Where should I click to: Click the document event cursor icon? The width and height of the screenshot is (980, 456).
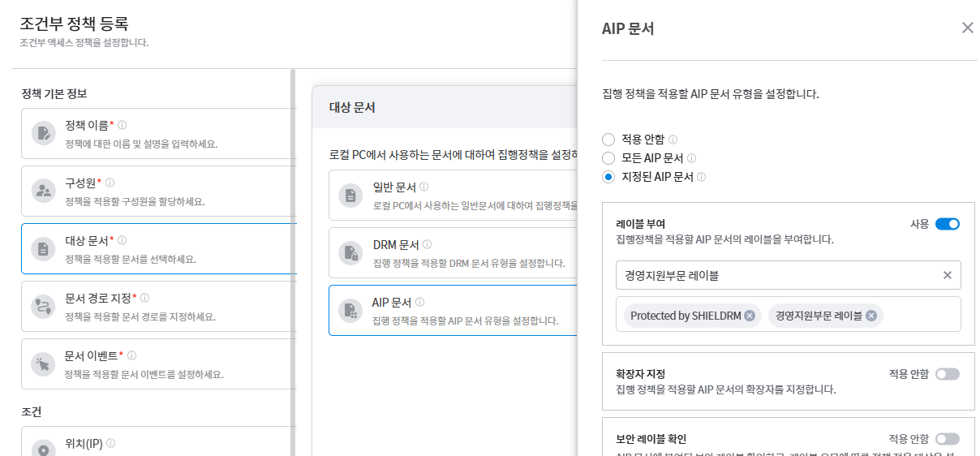42,364
